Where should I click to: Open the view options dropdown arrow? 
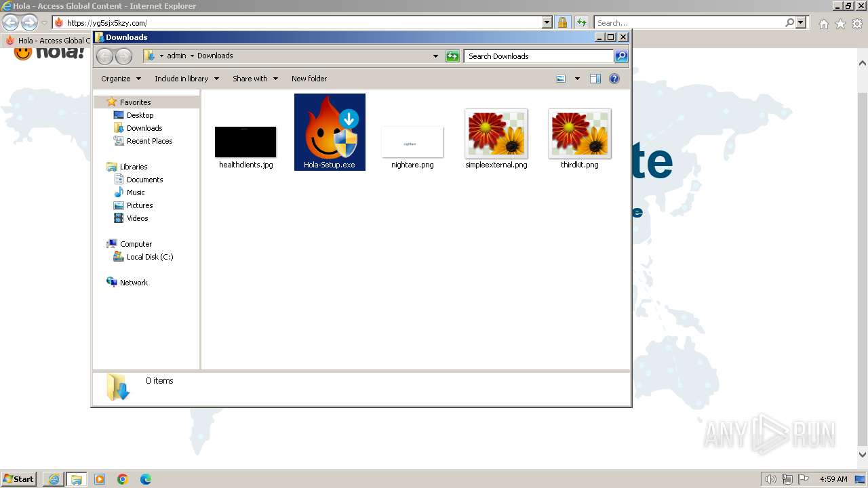point(577,79)
